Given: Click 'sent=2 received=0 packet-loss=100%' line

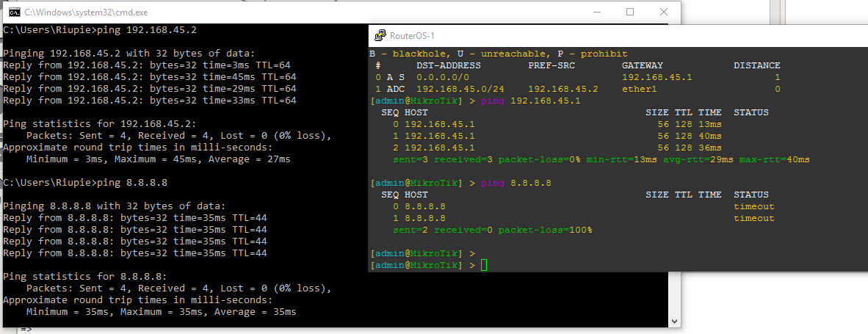Looking at the screenshot, I should (492, 230).
